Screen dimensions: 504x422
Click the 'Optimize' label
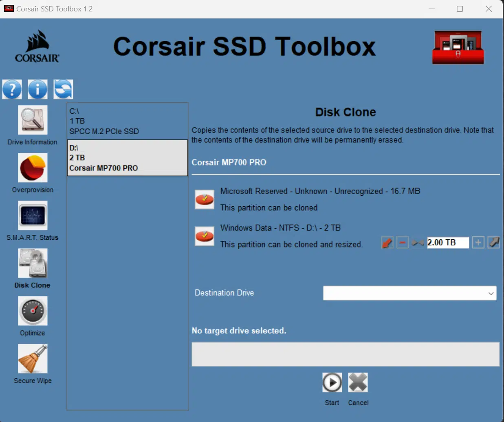coord(33,333)
